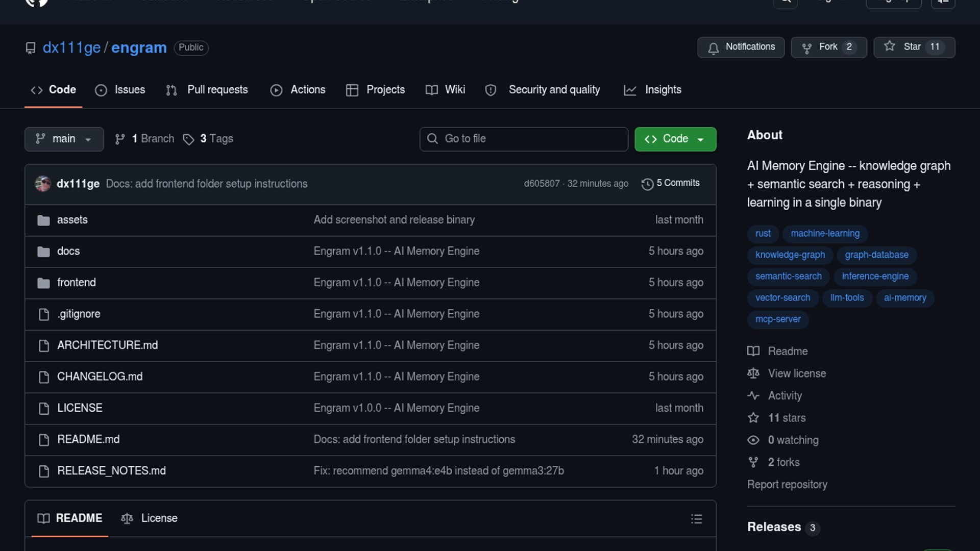Open the Wiki tab

click(x=446, y=90)
